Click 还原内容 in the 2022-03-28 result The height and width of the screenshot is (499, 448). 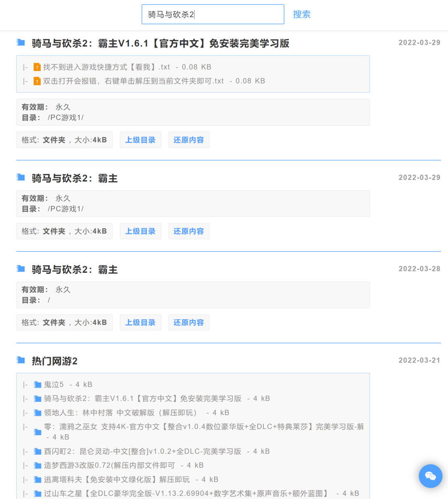point(189,323)
